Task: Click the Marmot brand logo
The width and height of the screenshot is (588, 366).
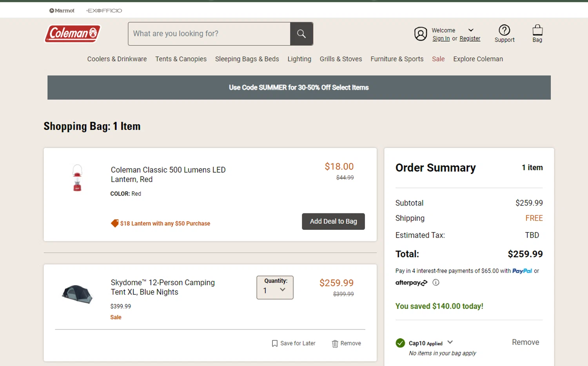Action: (62, 11)
